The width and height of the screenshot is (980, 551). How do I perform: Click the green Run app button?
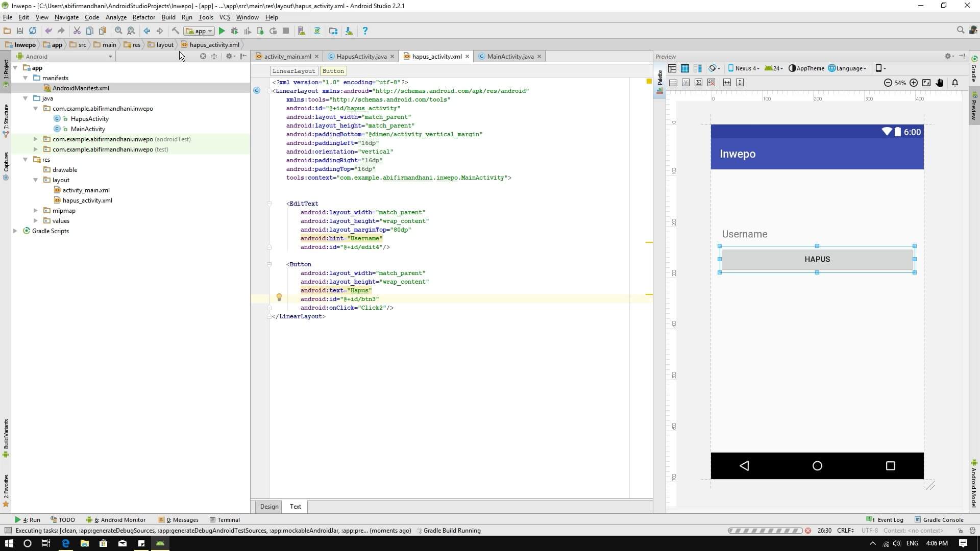click(x=222, y=31)
